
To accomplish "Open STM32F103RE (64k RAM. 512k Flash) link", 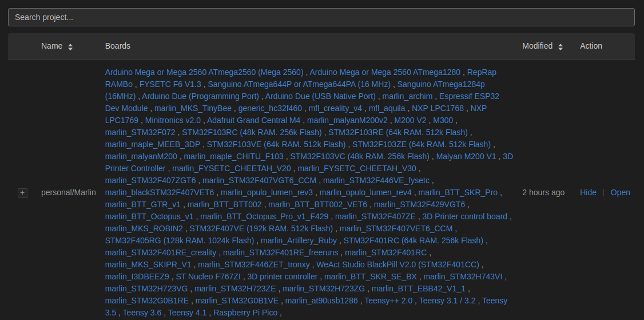I will coord(398,132).
